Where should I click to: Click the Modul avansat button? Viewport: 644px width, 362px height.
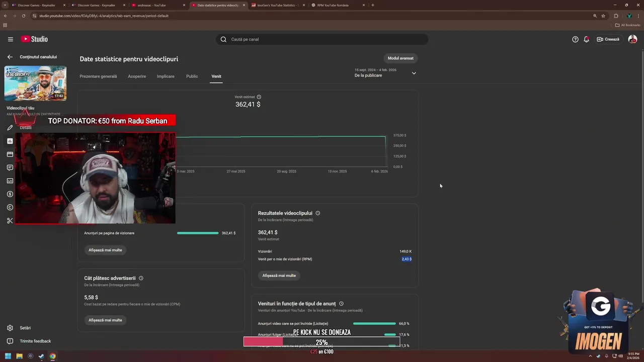(x=400, y=58)
